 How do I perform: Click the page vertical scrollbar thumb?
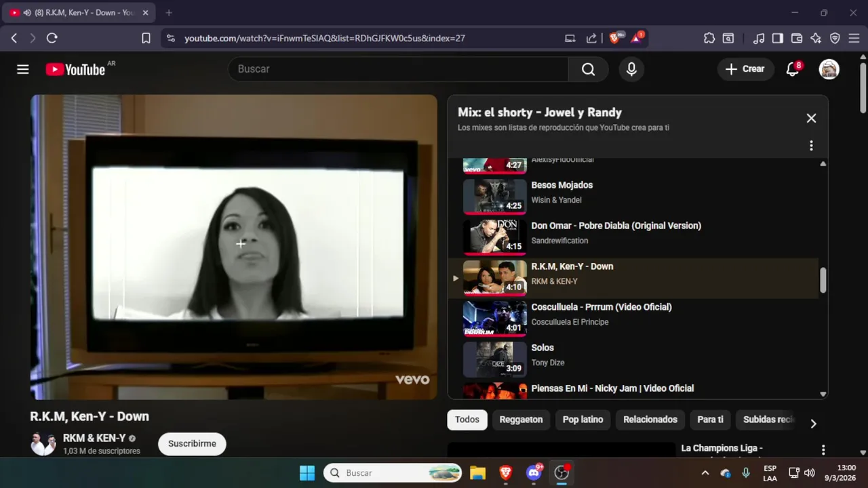[863, 87]
